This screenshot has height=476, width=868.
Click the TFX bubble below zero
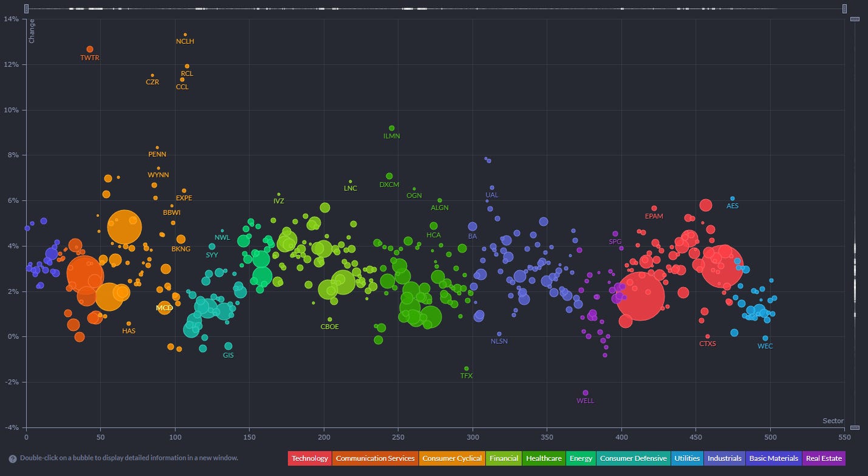click(466, 369)
